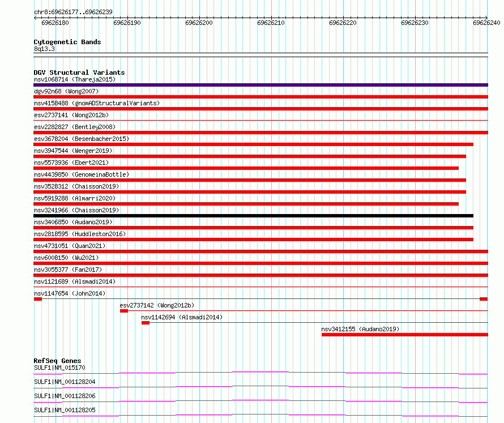504x423 pixels.
Task: Click ruler tick label 69626190
Action: coord(127,23)
